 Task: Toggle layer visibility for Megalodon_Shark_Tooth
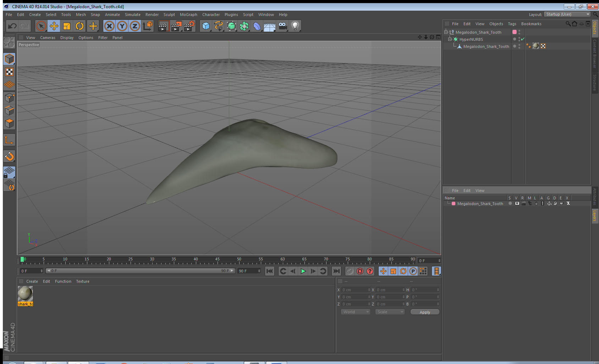click(517, 203)
